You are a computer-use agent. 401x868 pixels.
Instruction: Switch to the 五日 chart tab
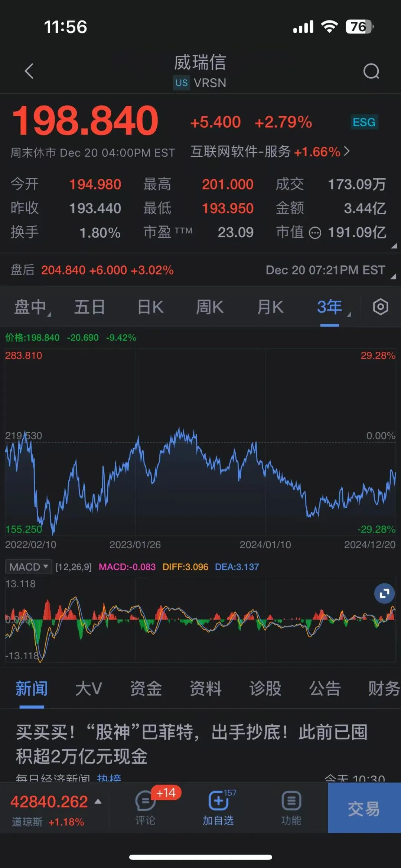(89, 308)
